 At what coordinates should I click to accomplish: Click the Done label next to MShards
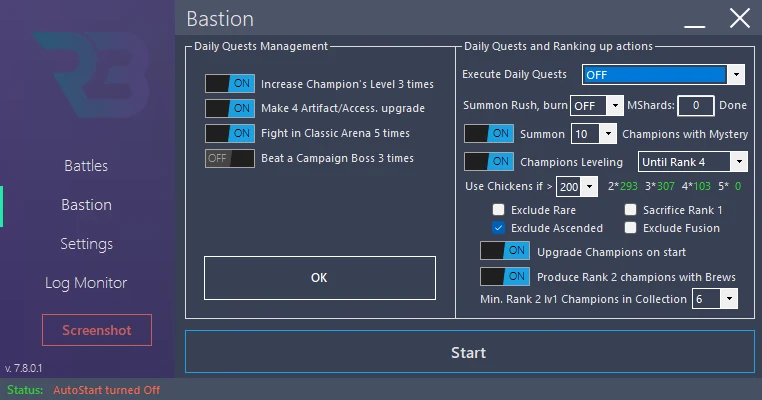tap(733, 105)
